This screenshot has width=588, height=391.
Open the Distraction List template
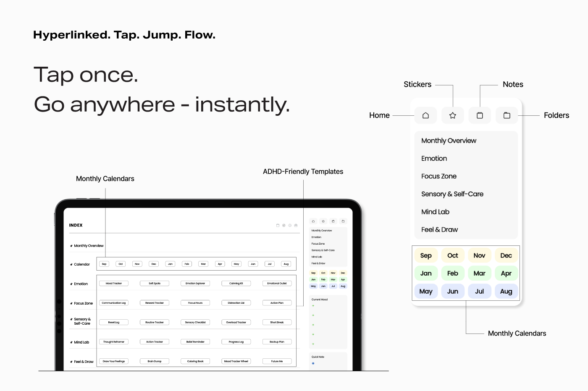click(236, 303)
